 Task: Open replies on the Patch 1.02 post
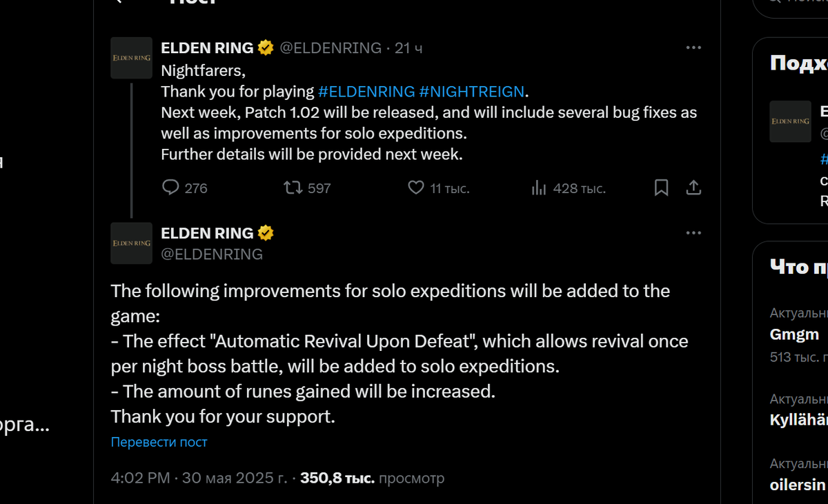[184, 188]
